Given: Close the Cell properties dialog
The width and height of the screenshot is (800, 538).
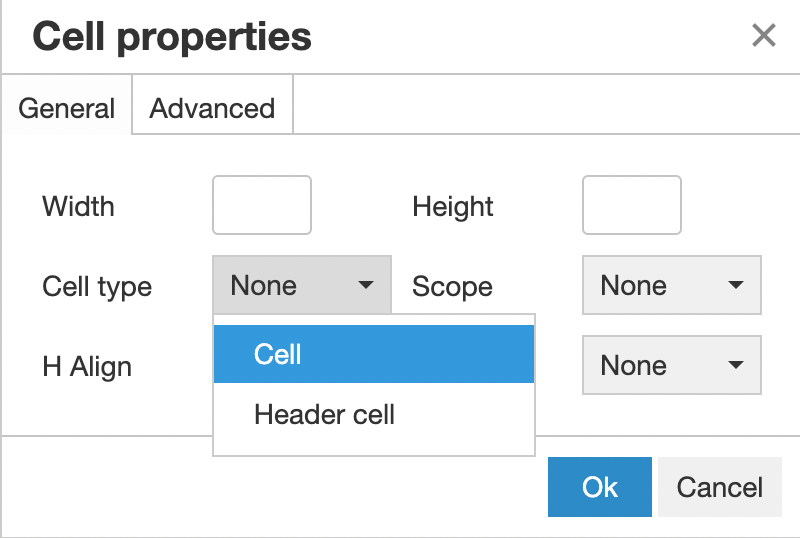Looking at the screenshot, I should (x=764, y=37).
